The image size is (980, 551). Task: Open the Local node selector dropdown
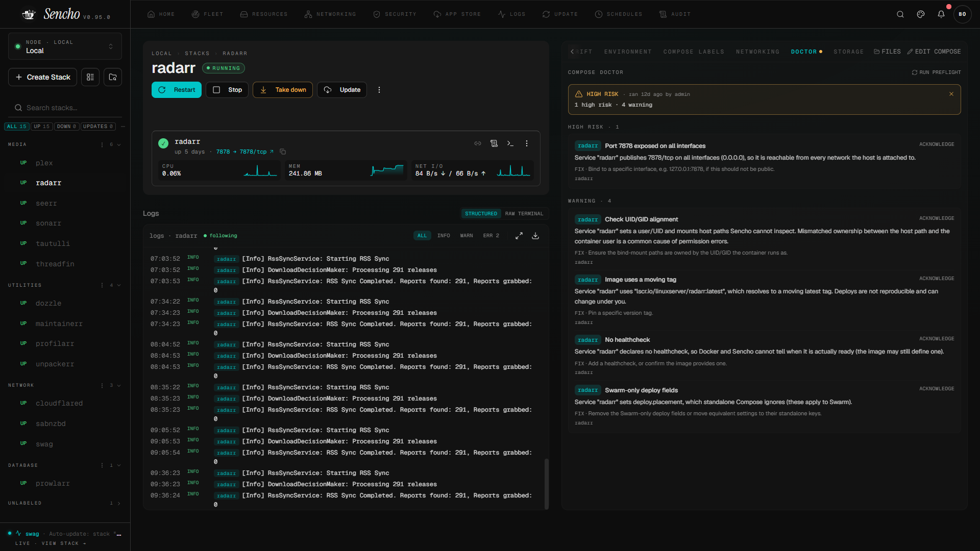[65, 46]
